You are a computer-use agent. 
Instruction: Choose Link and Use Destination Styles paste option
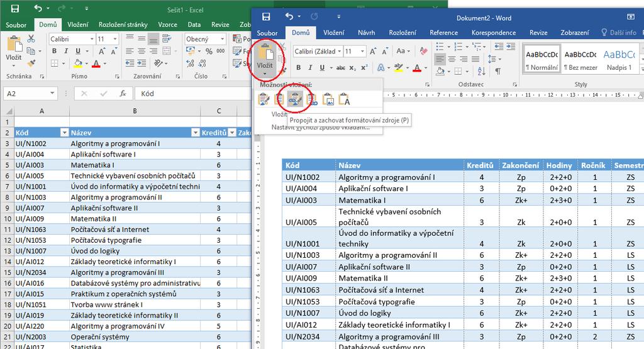pyautogui.click(x=312, y=99)
